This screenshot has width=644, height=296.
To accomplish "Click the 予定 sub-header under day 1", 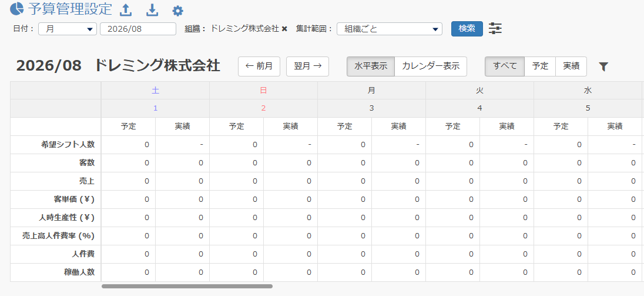I will click(x=129, y=127).
